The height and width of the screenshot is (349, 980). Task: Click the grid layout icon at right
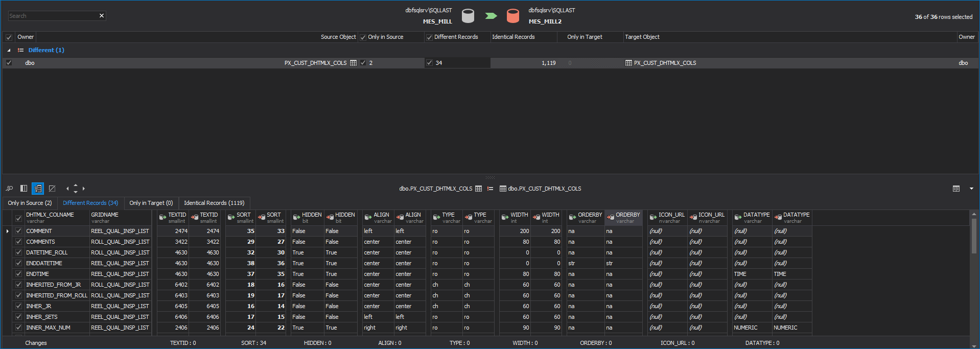click(x=956, y=189)
